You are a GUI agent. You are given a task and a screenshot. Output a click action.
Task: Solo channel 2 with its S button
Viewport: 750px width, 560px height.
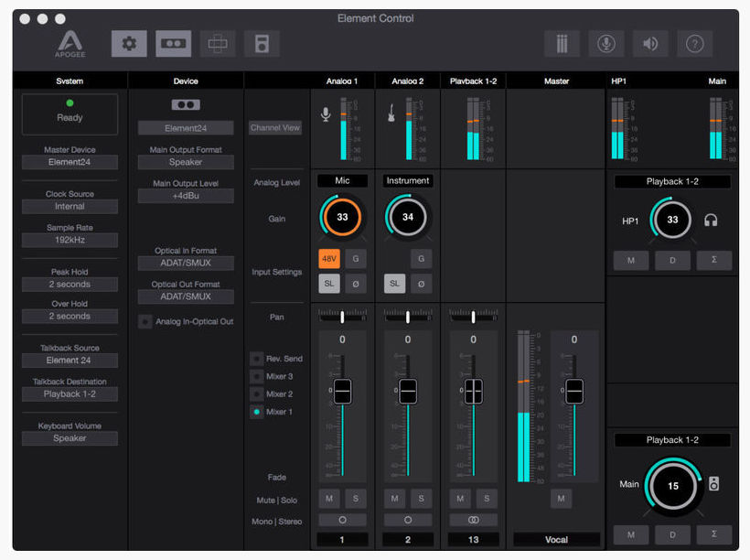click(422, 499)
